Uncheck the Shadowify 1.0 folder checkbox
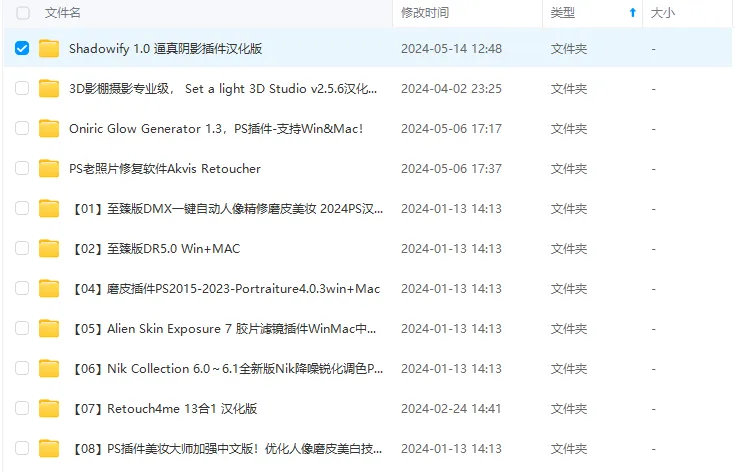 pos(22,48)
